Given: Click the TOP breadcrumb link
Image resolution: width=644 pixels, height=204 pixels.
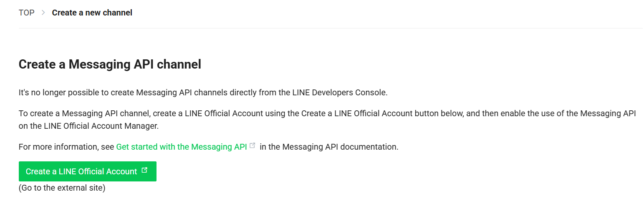Looking at the screenshot, I should [26, 13].
